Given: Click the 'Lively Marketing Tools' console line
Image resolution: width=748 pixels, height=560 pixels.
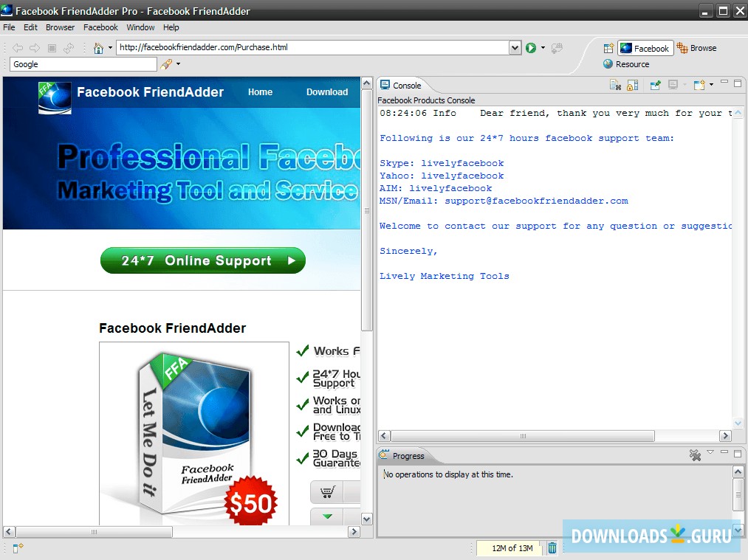Looking at the screenshot, I should coord(444,276).
